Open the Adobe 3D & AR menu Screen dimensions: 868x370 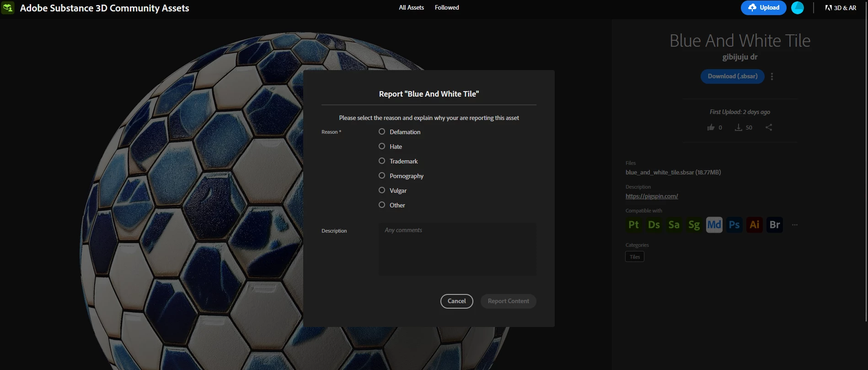pyautogui.click(x=841, y=8)
